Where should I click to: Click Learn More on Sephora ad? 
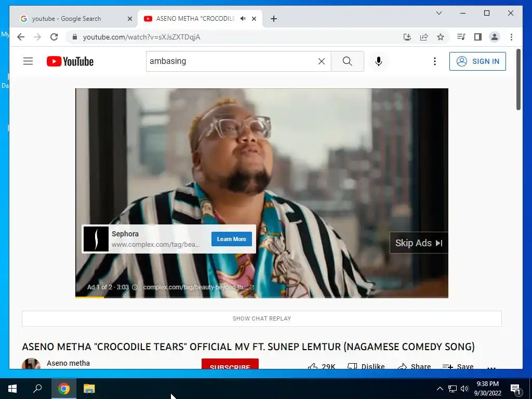[231, 239]
